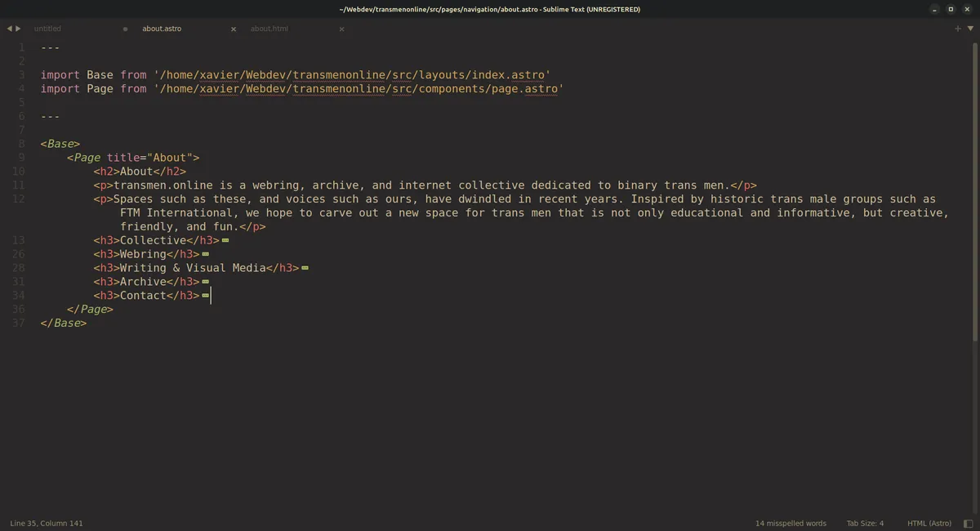The image size is (980, 531).
Task: Go to next tab using right arrow
Action: click(x=18, y=29)
